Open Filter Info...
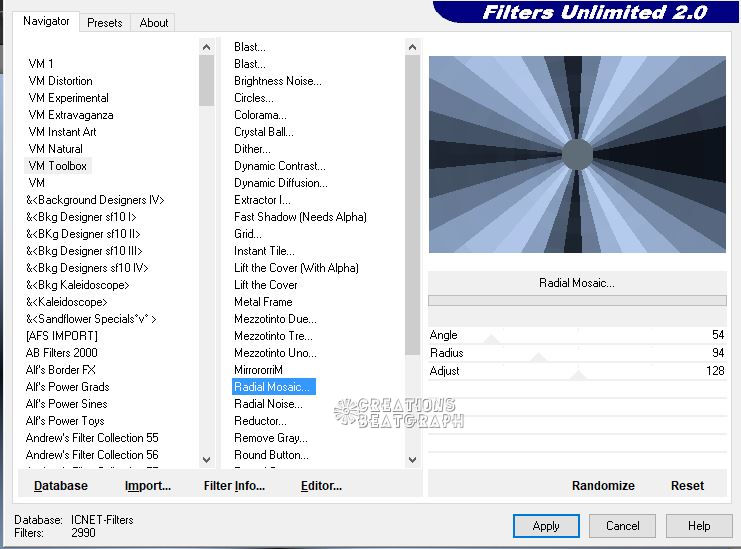 point(234,486)
